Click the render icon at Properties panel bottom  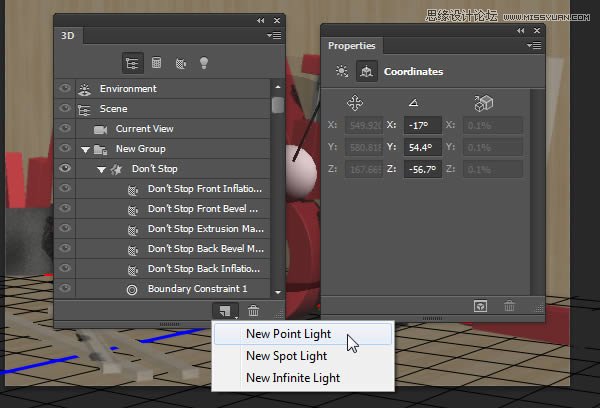tap(480, 306)
